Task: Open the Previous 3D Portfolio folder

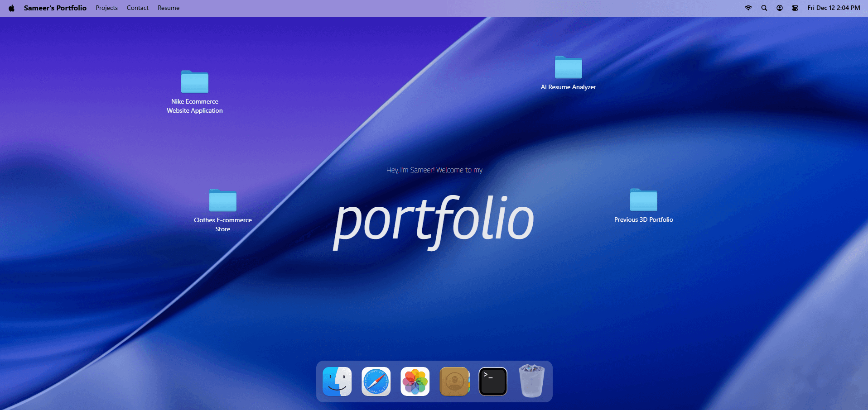Action: coord(644,206)
